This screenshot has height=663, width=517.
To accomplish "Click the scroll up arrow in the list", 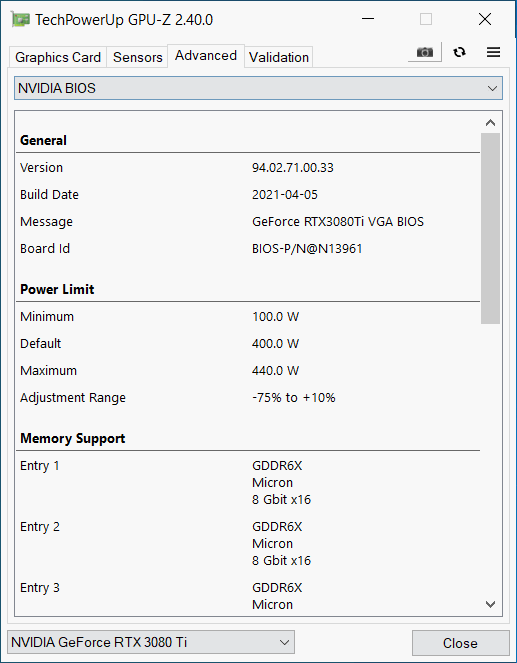I will point(490,123).
